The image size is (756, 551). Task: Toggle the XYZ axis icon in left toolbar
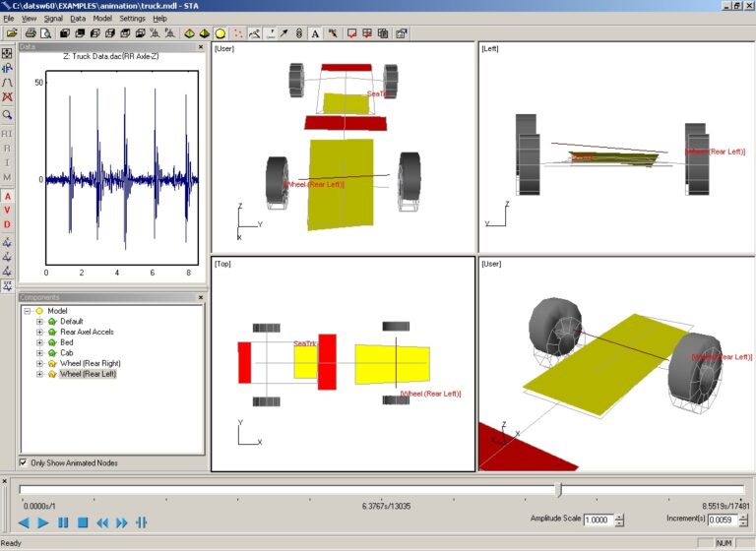tap(7, 286)
